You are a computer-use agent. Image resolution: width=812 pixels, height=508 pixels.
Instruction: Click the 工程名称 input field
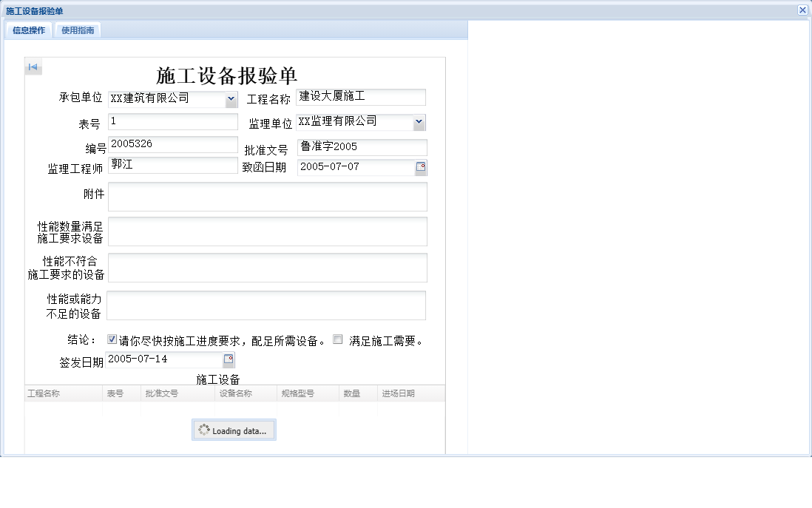(x=361, y=97)
